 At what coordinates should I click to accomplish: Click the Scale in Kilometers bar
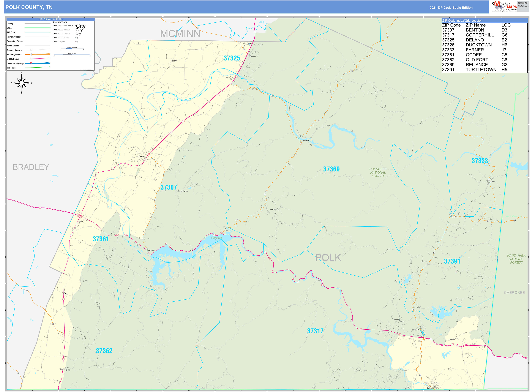pyautogui.click(x=72, y=49)
